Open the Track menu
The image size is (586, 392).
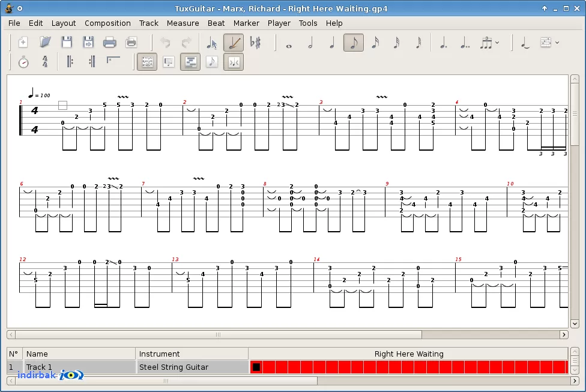click(x=149, y=23)
